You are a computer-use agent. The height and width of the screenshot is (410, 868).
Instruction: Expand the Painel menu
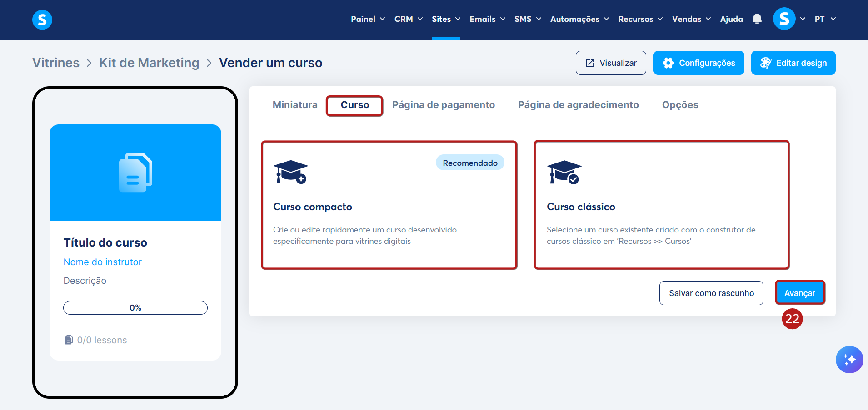click(368, 19)
